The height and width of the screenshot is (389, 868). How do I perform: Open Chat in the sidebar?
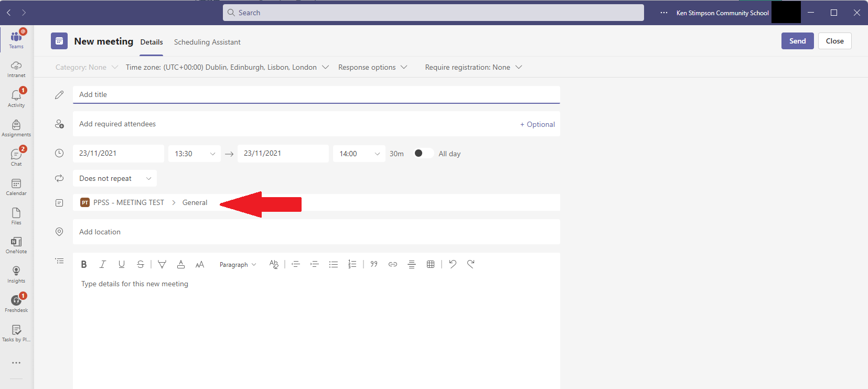pos(16,157)
